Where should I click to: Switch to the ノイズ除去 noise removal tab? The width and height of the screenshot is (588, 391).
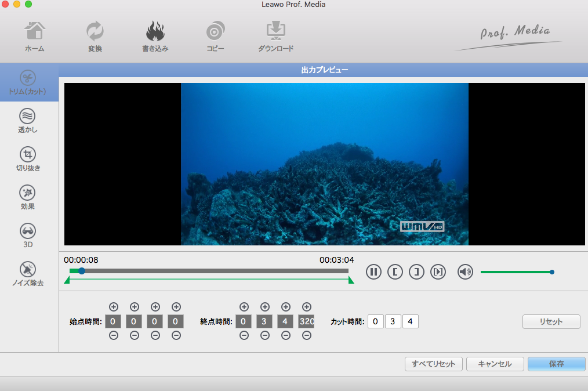(x=28, y=274)
